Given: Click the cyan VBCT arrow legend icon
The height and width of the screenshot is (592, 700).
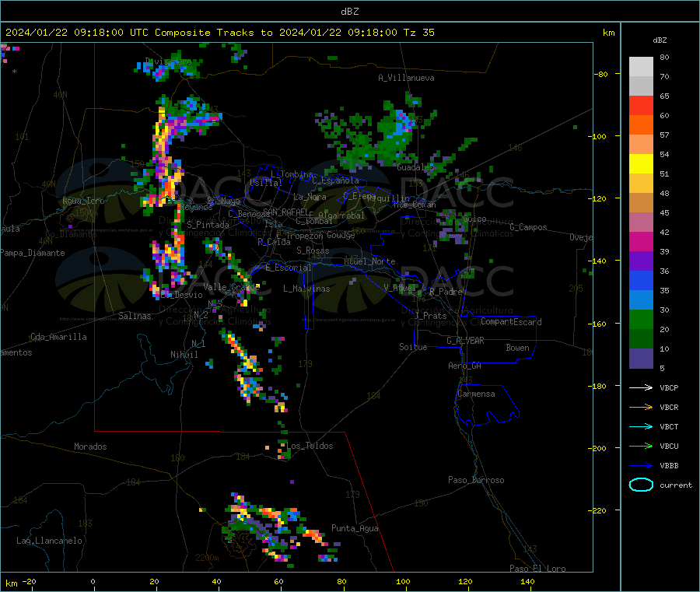Looking at the screenshot, I should 641,427.
